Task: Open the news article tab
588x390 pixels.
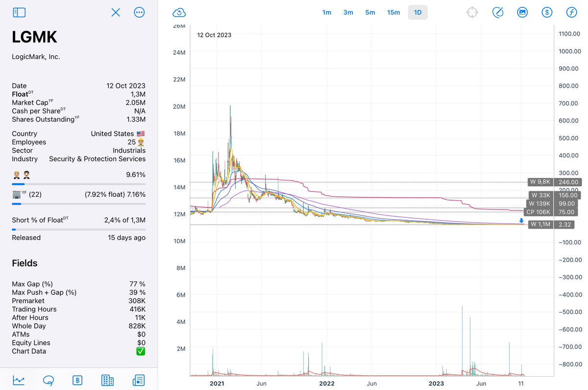Action: coord(139,380)
